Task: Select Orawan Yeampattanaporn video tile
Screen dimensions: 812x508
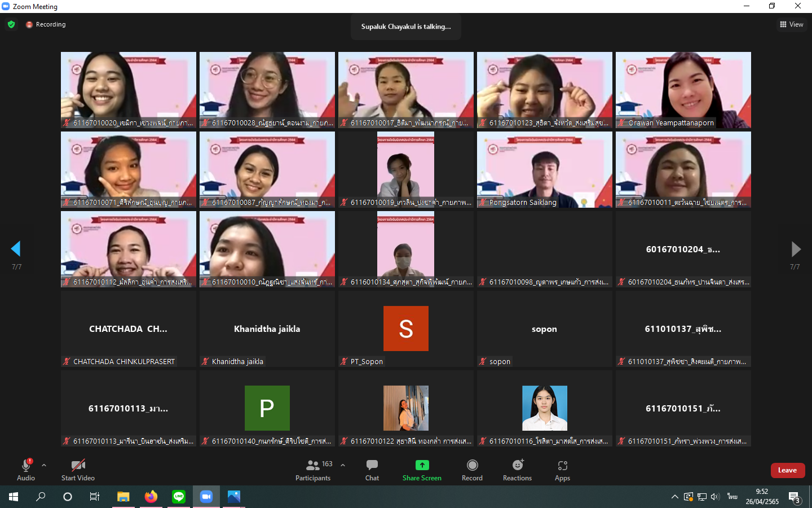Action: click(683, 90)
